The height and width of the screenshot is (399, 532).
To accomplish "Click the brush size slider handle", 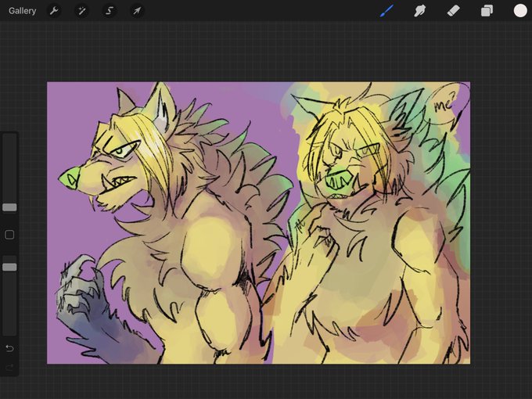I will 9,207.
